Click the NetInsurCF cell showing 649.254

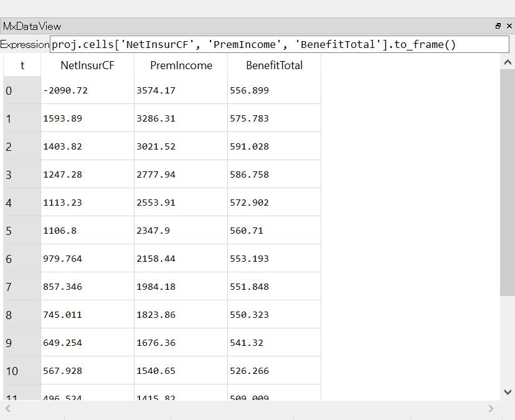click(x=87, y=343)
